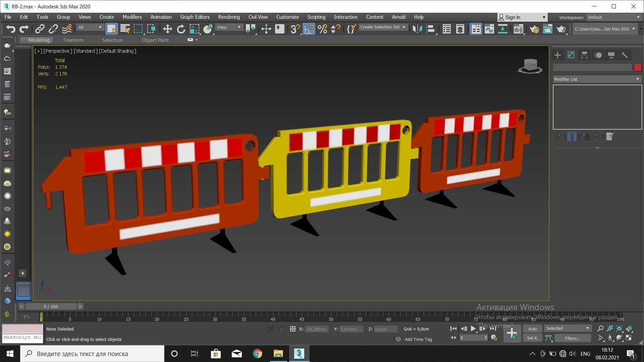Screen dimensions: 644x362
Task: Open the Scripting menu
Action: [x=316, y=17]
